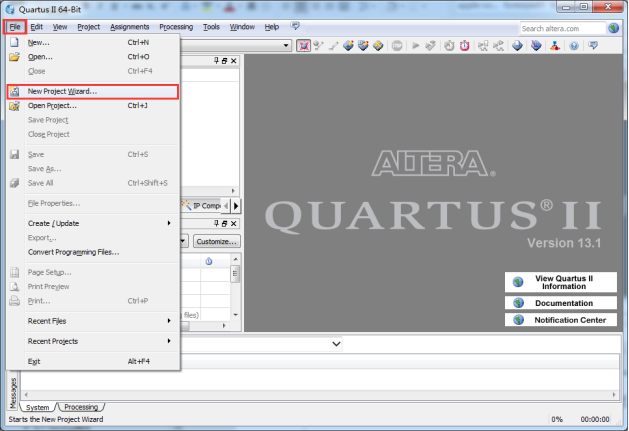Click the toolbar feedback speech bubble icon

593,45
